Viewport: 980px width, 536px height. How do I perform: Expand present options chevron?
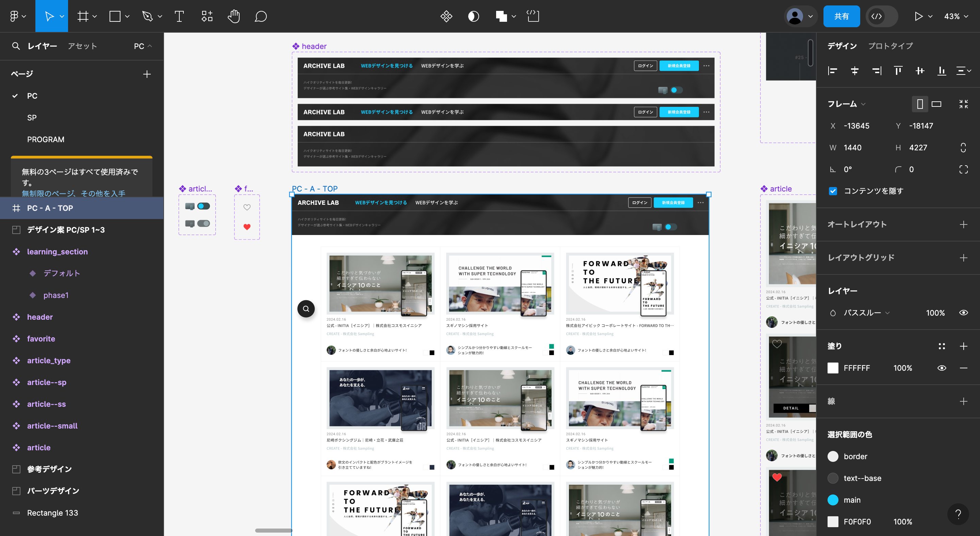[x=930, y=16]
